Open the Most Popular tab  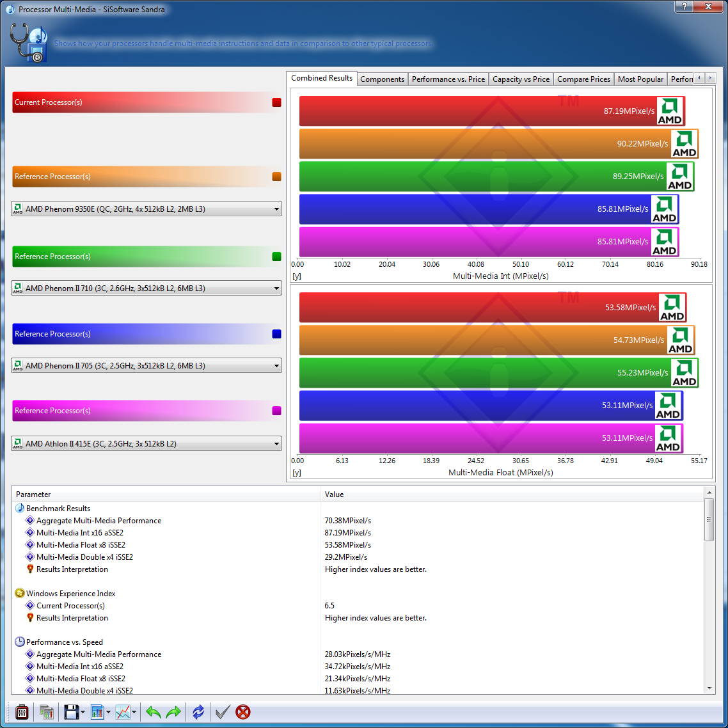tap(640, 79)
